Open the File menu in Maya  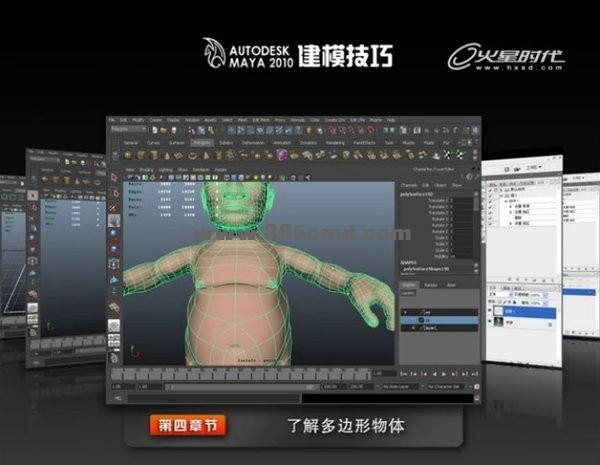click(x=112, y=120)
